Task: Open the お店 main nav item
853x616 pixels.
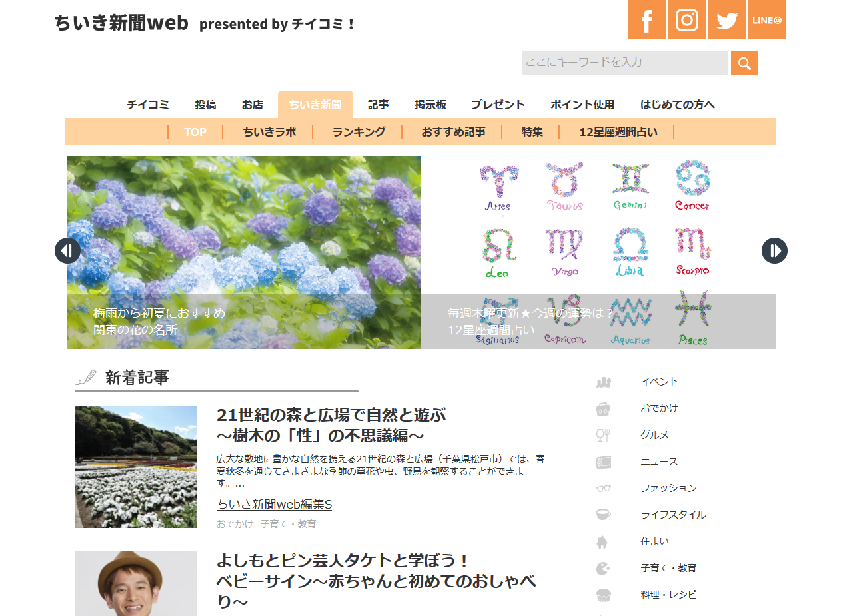Action: click(252, 105)
